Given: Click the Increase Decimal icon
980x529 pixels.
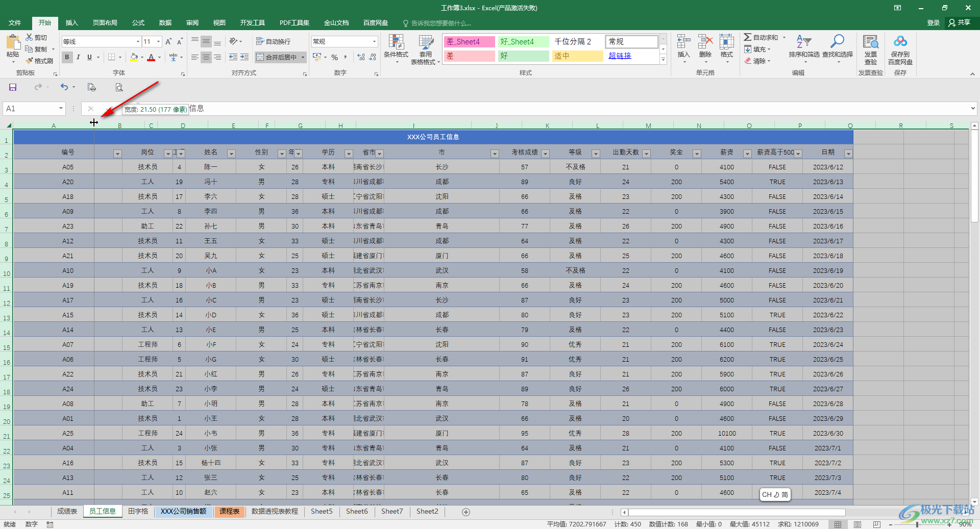Looking at the screenshot, I should pos(361,57).
